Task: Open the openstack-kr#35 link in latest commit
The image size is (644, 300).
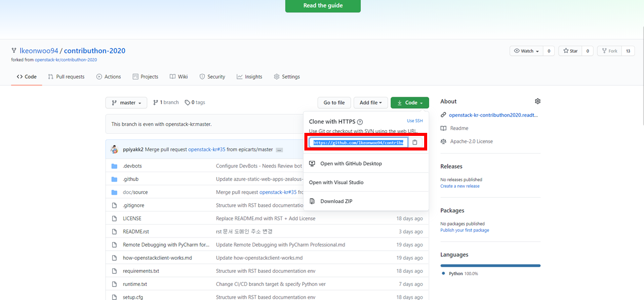Action: click(207, 149)
